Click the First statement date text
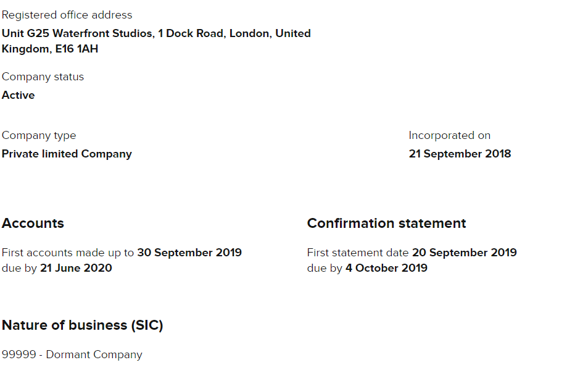 [x=357, y=253]
